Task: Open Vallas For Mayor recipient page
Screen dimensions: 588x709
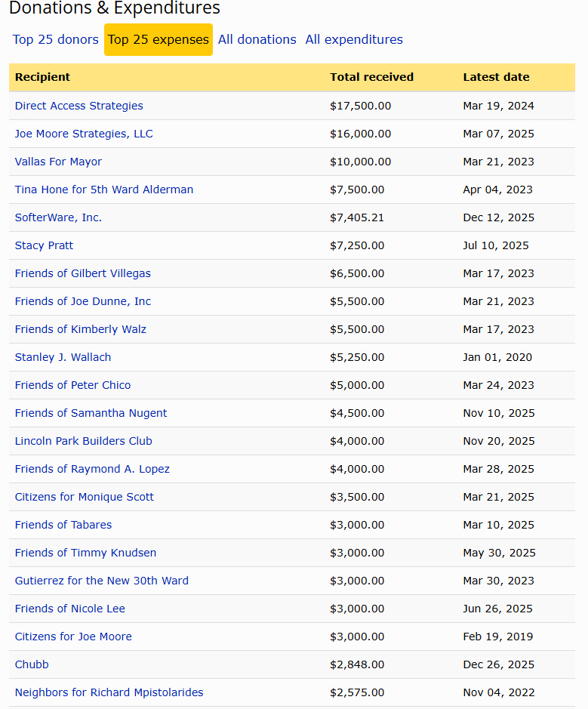Action: (x=58, y=162)
